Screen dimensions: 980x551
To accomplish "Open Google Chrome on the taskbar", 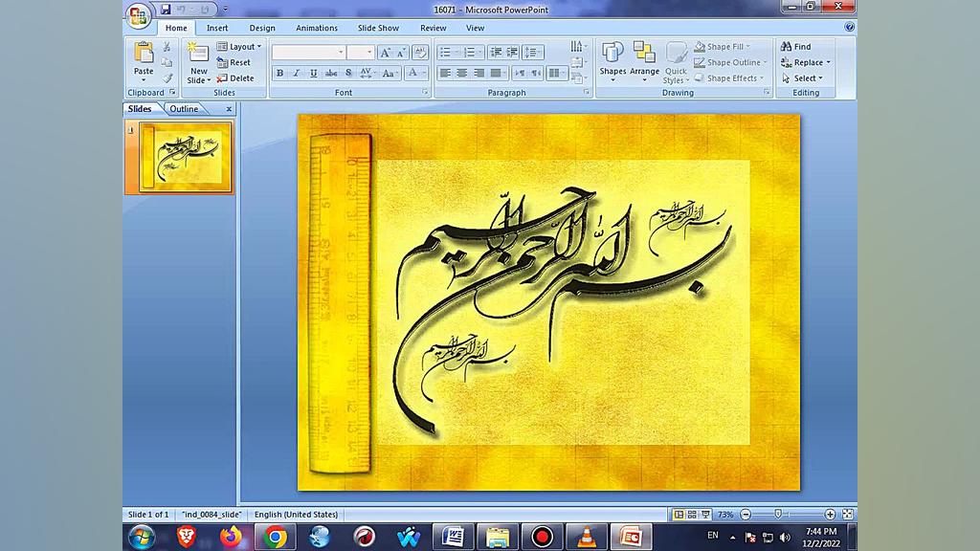I will point(275,537).
